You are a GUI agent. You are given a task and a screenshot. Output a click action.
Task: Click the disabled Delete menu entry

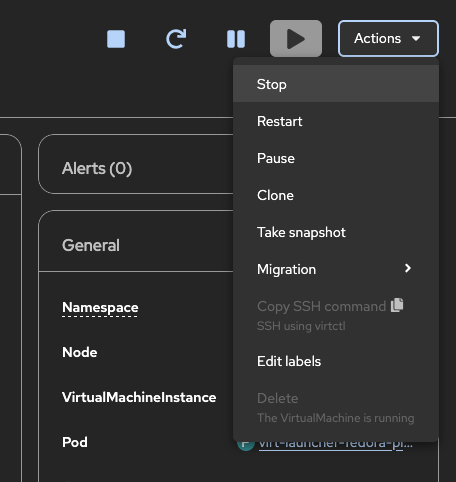coord(336,407)
